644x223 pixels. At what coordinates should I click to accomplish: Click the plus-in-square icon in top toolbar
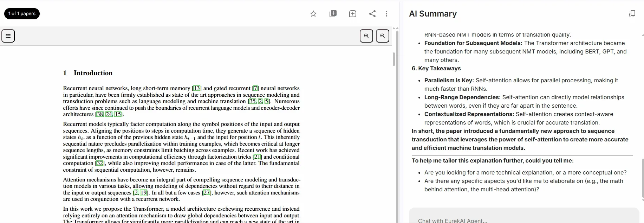pos(353,14)
